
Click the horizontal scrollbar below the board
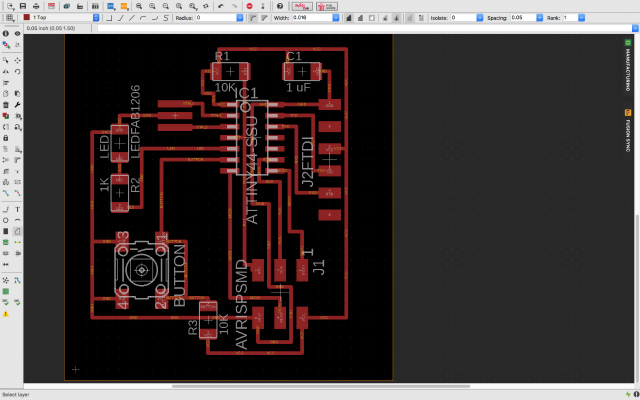pyautogui.click(x=321, y=386)
